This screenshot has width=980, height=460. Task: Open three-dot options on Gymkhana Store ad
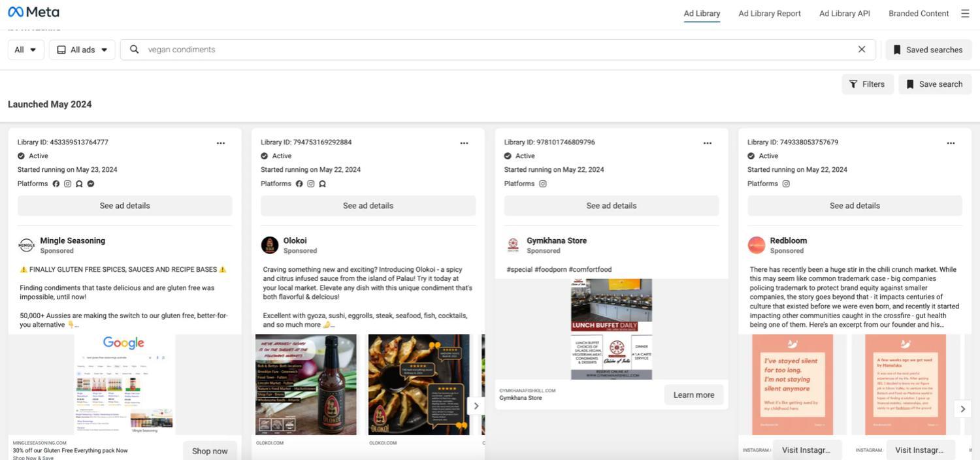[x=708, y=143]
